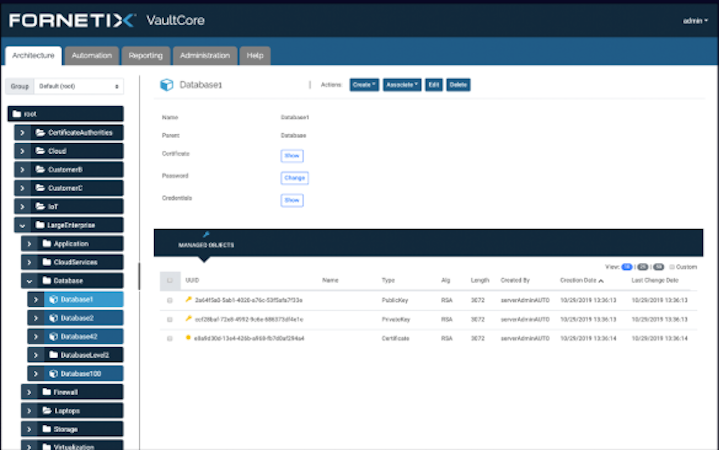Click the CustomerC folder icon
The width and height of the screenshot is (719, 450).
coord(40,188)
